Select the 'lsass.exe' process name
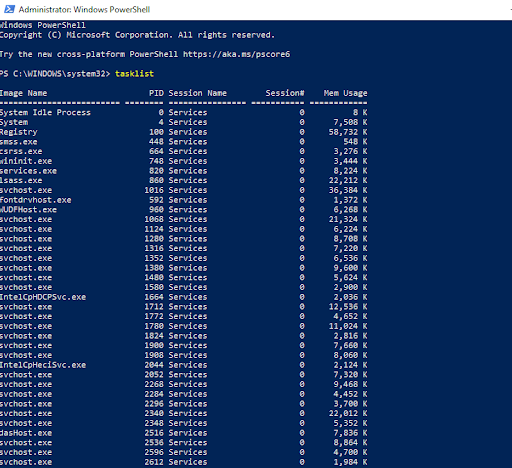 click(21, 180)
